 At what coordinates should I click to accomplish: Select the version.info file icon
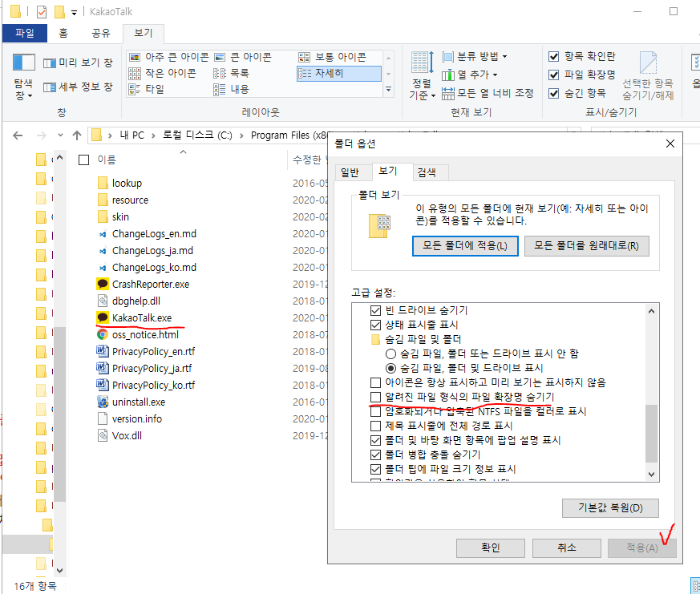click(x=103, y=418)
